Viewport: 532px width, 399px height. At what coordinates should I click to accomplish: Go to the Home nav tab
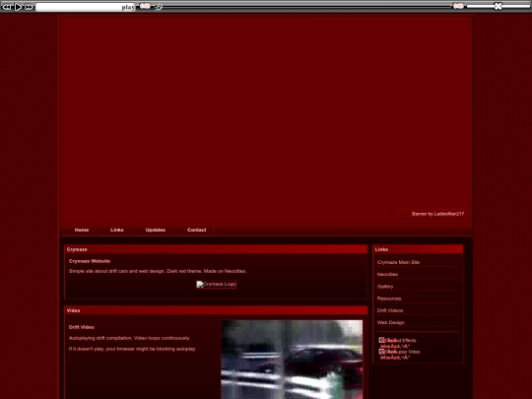click(82, 230)
